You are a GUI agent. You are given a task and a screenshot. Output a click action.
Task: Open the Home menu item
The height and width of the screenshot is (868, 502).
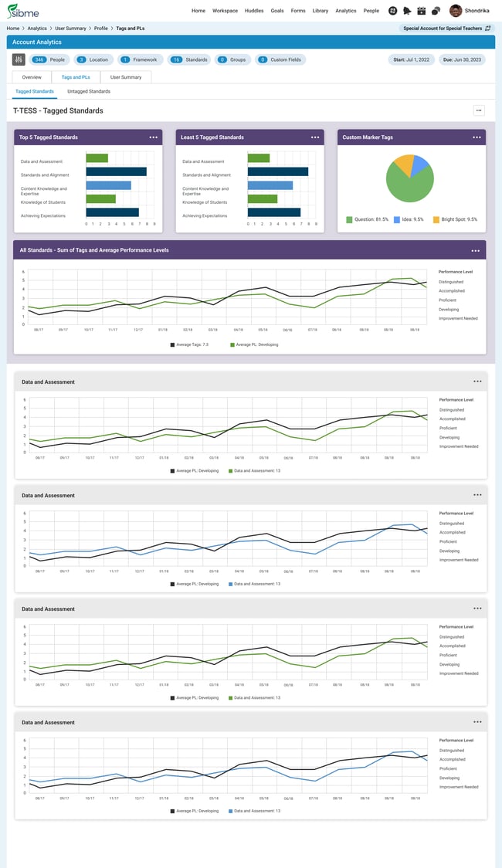[x=198, y=11]
